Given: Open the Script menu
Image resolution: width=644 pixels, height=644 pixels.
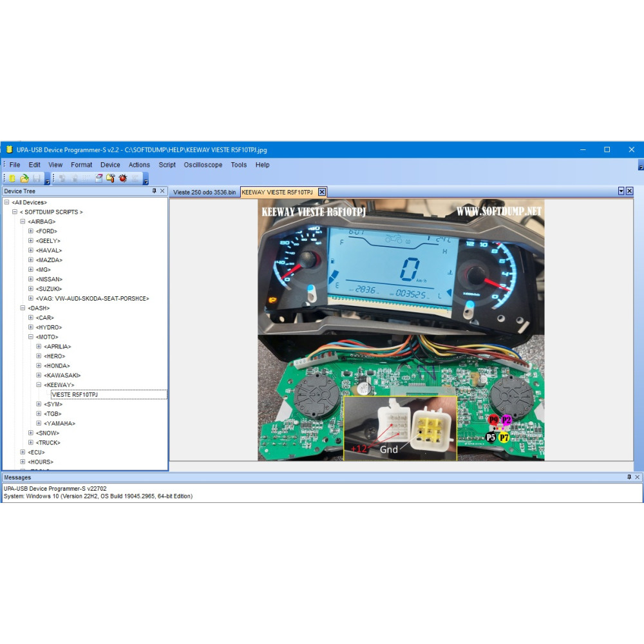Looking at the screenshot, I should point(167,165).
